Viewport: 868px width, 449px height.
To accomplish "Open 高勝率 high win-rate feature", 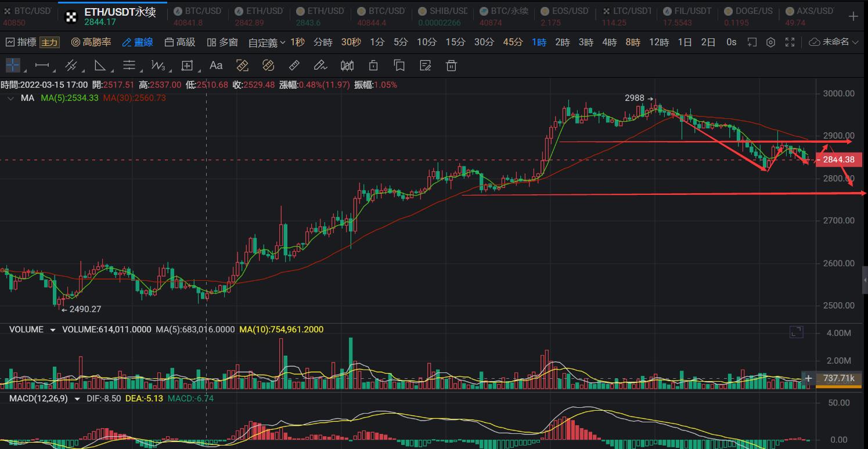I will [x=91, y=42].
